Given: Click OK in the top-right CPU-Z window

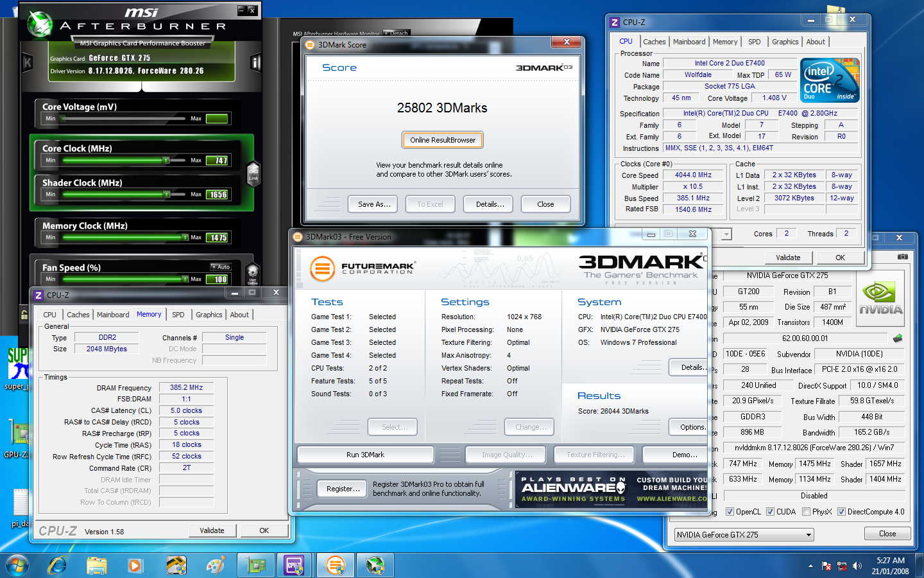Looking at the screenshot, I should [840, 258].
